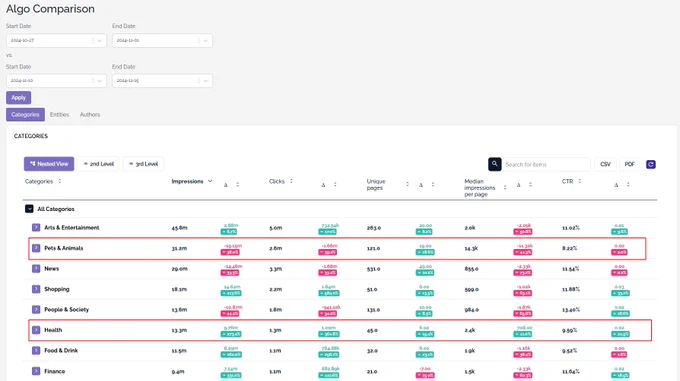Sort by the CTR delta column
Screen dimensions: 680x381
(628, 185)
